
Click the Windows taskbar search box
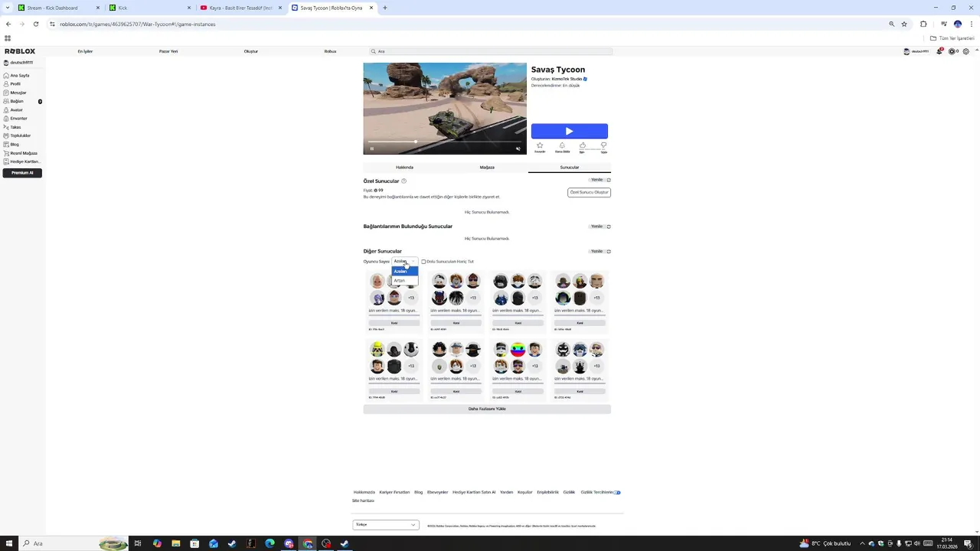click(73, 543)
